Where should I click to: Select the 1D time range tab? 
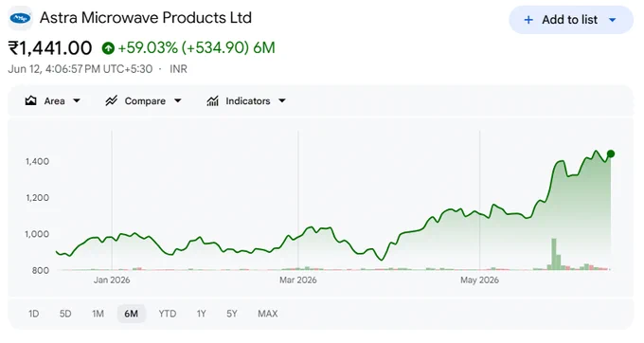(x=34, y=314)
